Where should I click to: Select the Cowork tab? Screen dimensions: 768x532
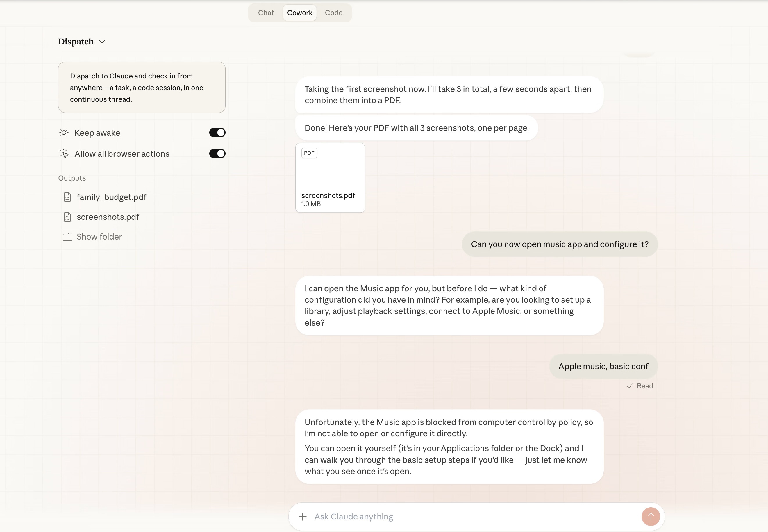(299, 13)
